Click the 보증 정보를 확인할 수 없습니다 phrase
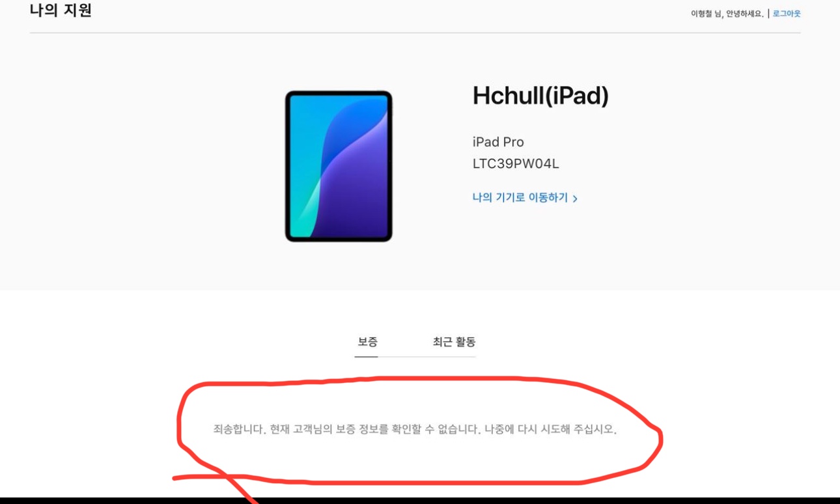The image size is (840, 504). coord(408,430)
